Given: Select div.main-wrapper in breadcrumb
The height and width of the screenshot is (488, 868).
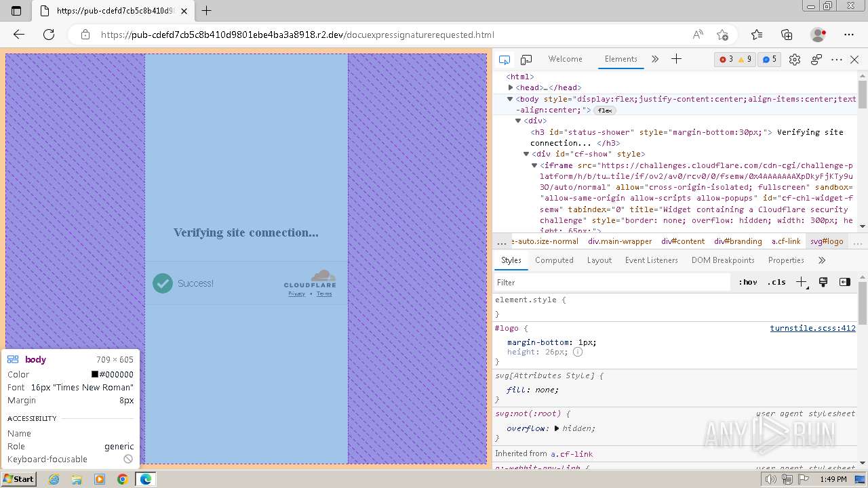Looking at the screenshot, I should [620, 241].
